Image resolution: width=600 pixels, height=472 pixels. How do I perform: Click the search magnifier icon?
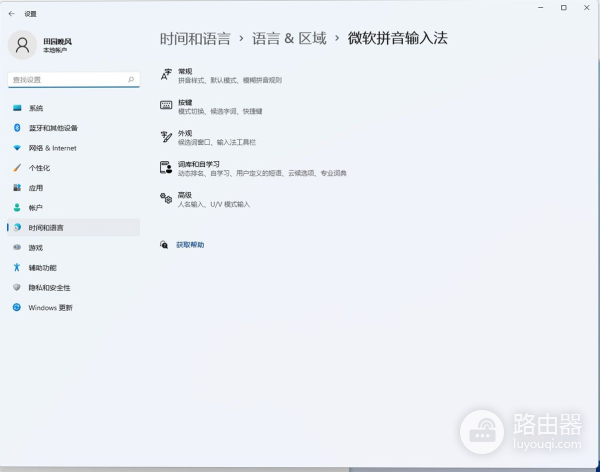click(131, 80)
